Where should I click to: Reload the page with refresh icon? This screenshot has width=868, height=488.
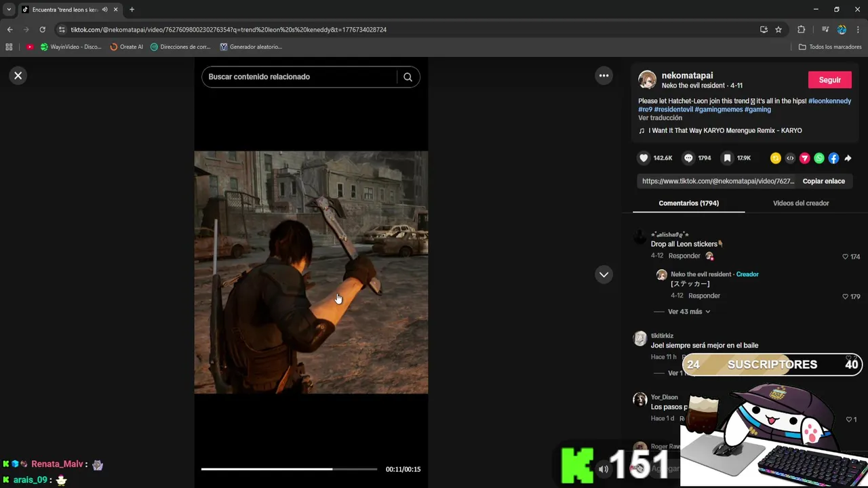tap(42, 30)
